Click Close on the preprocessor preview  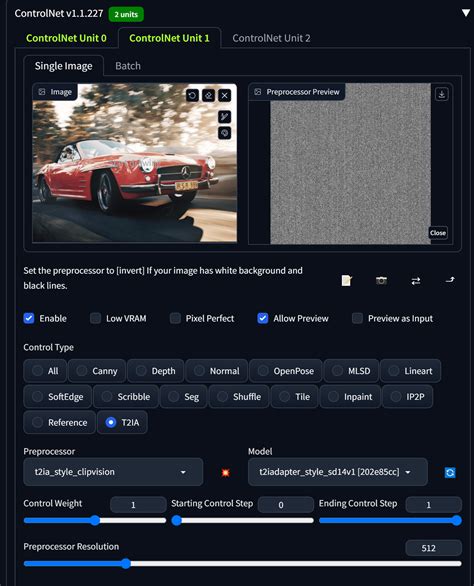tap(438, 233)
